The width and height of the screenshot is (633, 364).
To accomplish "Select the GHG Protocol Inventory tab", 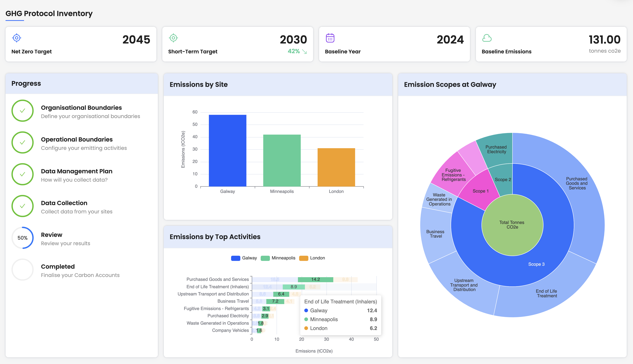I will pyautogui.click(x=49, y=13).
